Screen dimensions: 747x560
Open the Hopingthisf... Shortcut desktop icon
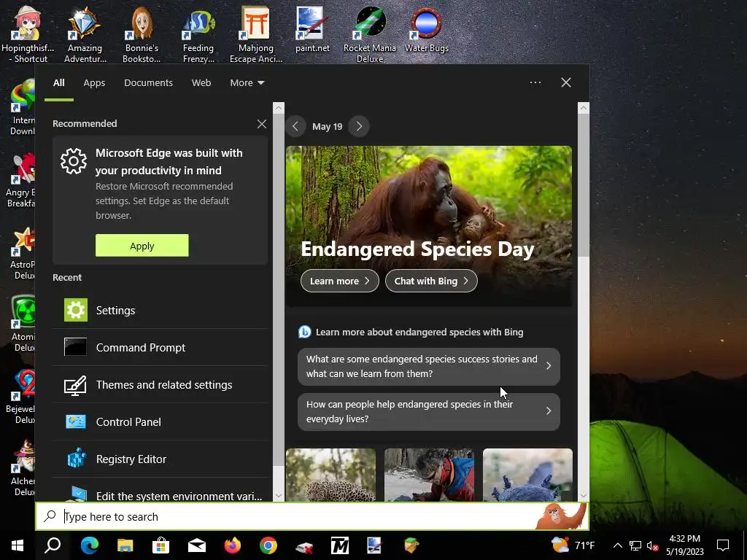(x=28, y=34)
